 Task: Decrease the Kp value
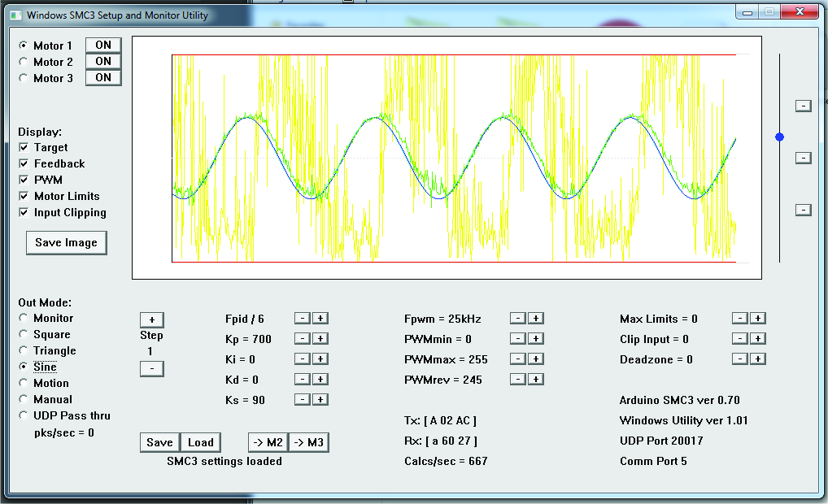pyautogui.click(x=302, y=338)
